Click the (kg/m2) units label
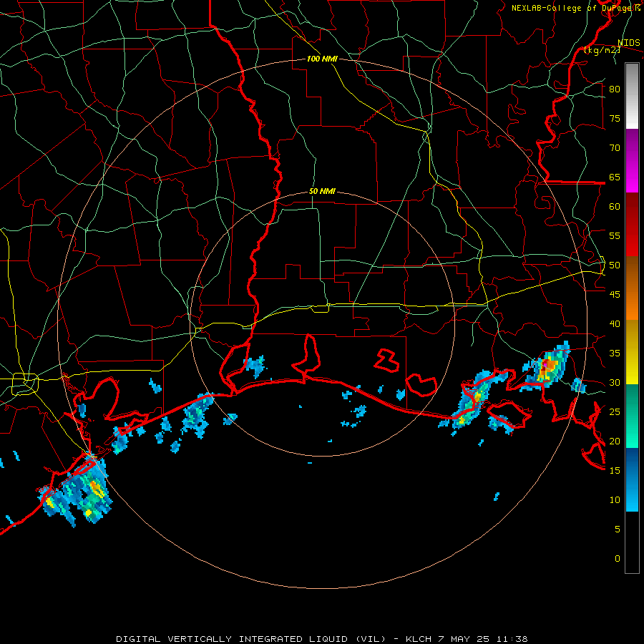The height and width of the screenshot is (644, 644). [602, 50]
